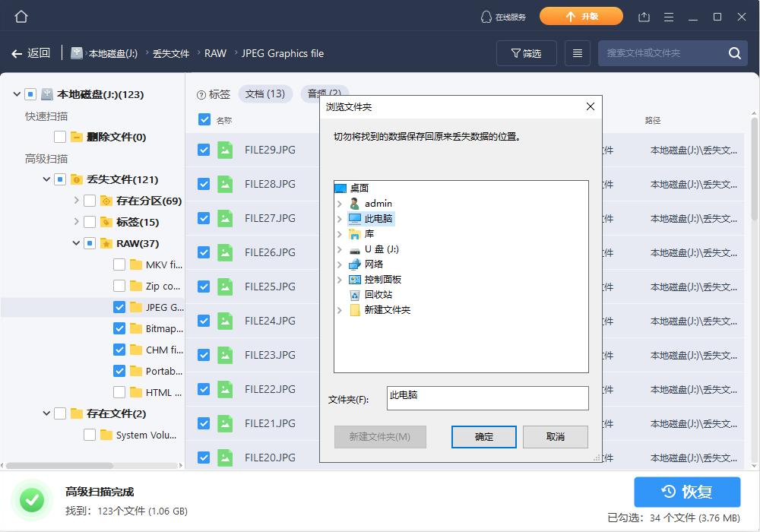Click the list view icon beside the filter
The image size is (760, 532).
(x=577, y=52)
